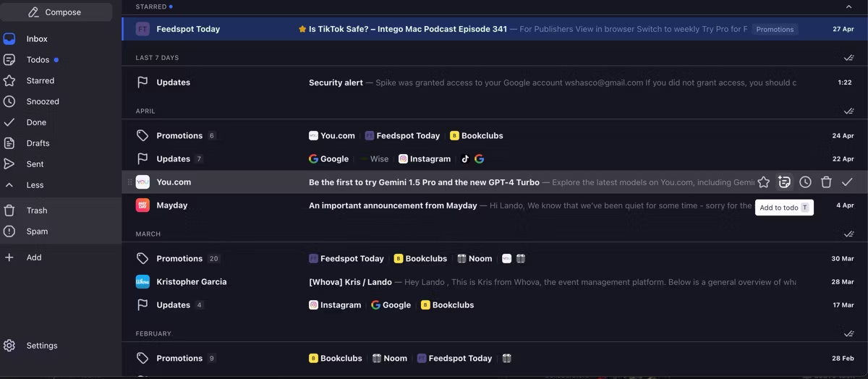Click the Promotions label on Feedspot email
Screen dimensions: 868x379
(775, 30)
